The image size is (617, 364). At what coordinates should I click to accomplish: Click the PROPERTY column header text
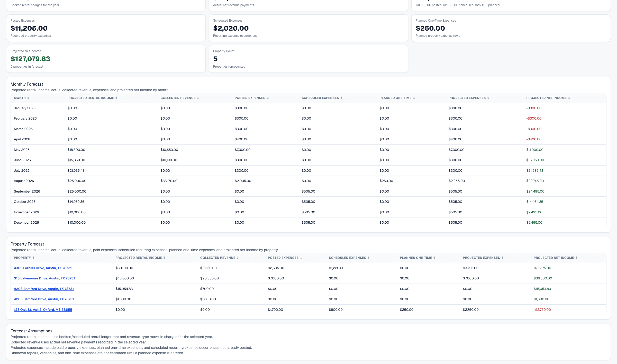(x=22, y=258)
